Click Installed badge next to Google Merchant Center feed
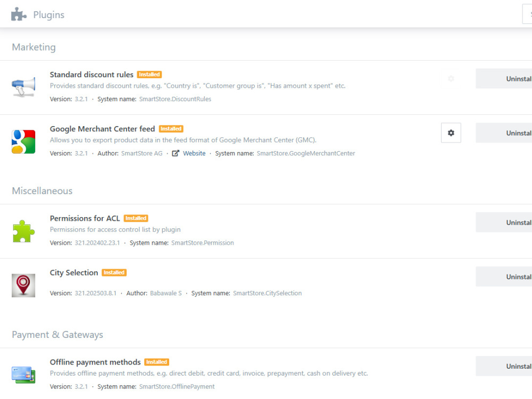This screenshot has height=399, width=532. point(171,129)
